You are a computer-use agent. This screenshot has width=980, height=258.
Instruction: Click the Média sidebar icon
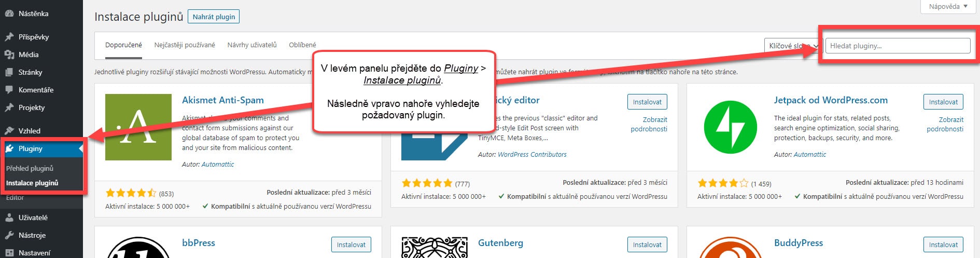(9, 55)
